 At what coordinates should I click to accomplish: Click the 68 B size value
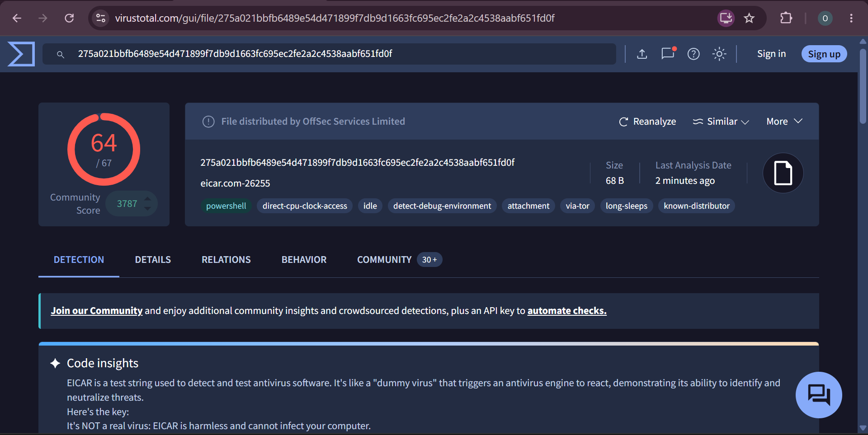tap(615, 181)
